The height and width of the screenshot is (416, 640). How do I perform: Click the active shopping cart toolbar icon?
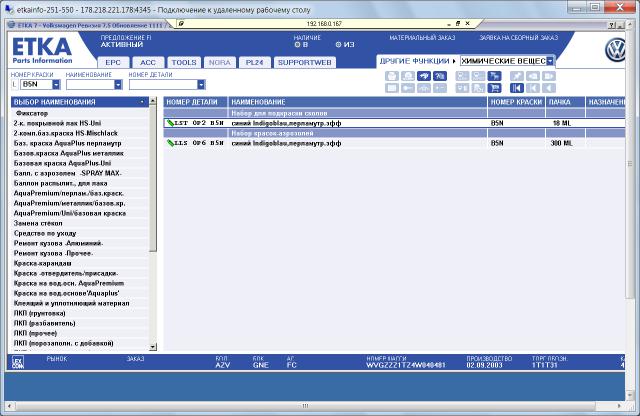tap(495, 88)
